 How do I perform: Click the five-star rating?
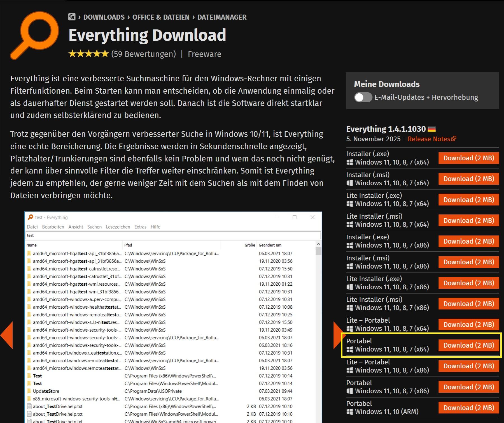88,54
